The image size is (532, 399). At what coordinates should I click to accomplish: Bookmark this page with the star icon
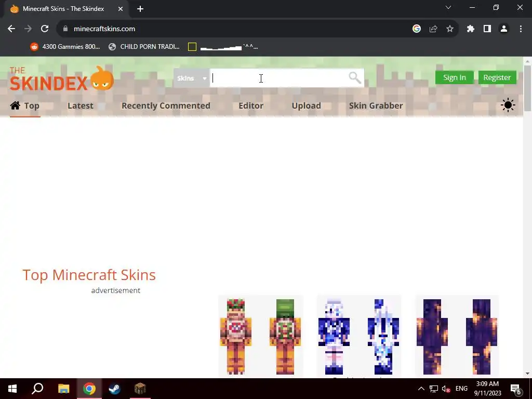coord(450,29)
